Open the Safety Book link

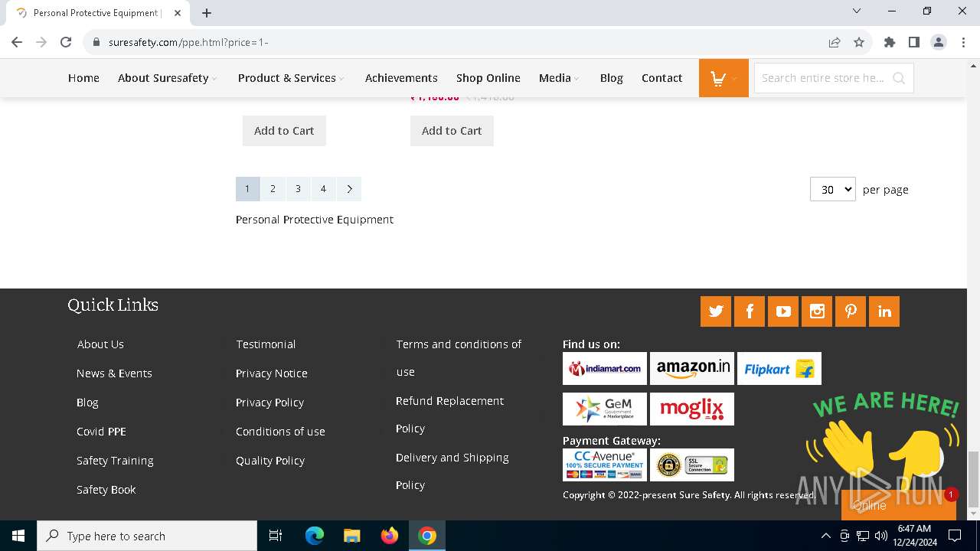106,490
